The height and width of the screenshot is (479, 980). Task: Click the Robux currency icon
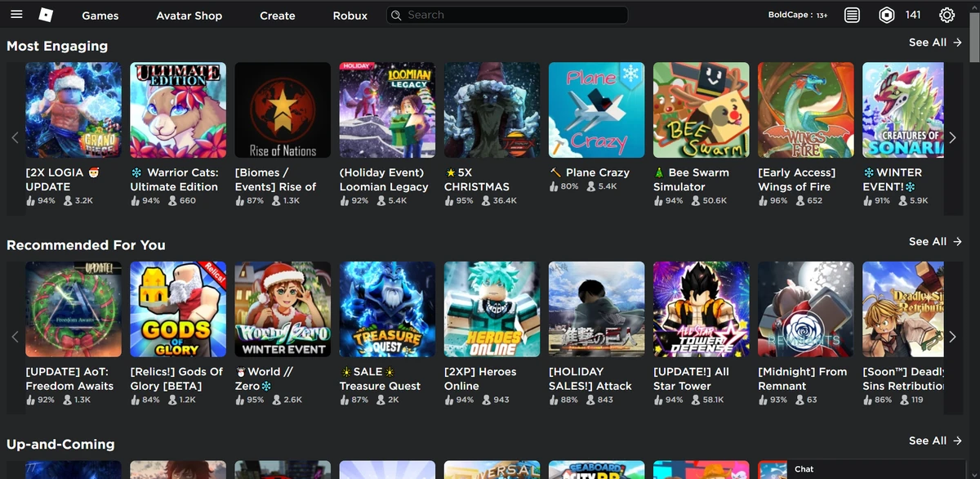click(x=888, y=15)
